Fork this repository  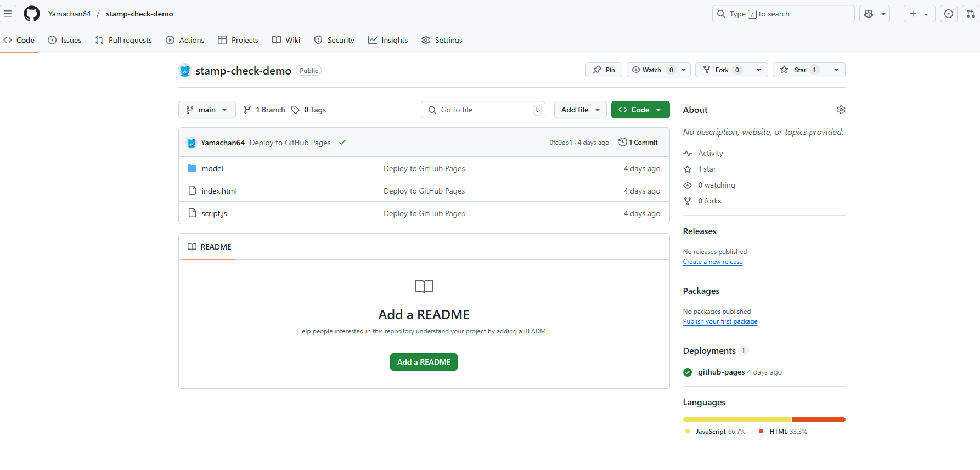pos(723,70)
